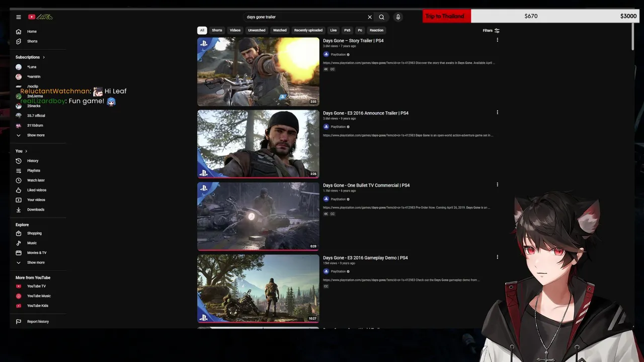Screen dimensions: 644x362
Task: Click the search magnifier button
Action: coord(381,17)
